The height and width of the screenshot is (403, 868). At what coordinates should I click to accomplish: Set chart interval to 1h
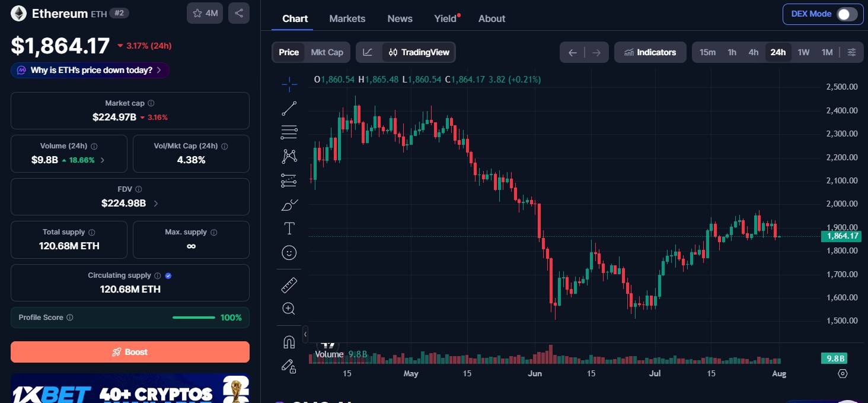[x=732, y=52]
